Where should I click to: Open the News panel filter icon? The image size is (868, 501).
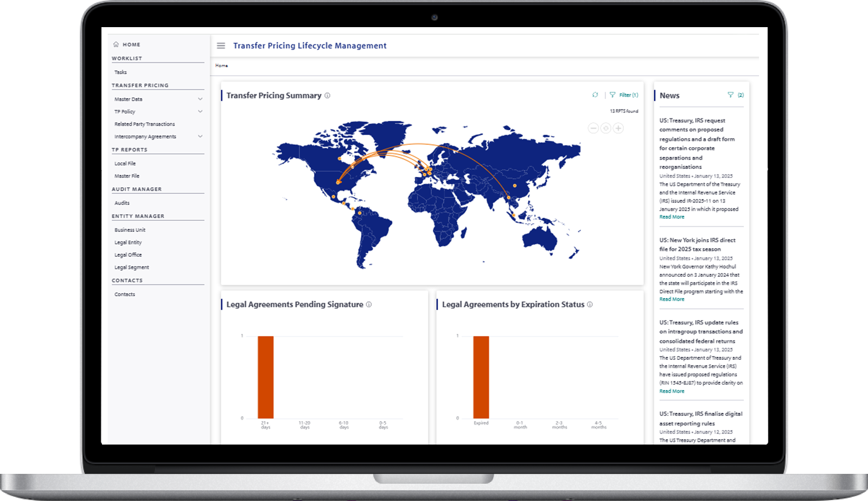click(x=730, y=95)
